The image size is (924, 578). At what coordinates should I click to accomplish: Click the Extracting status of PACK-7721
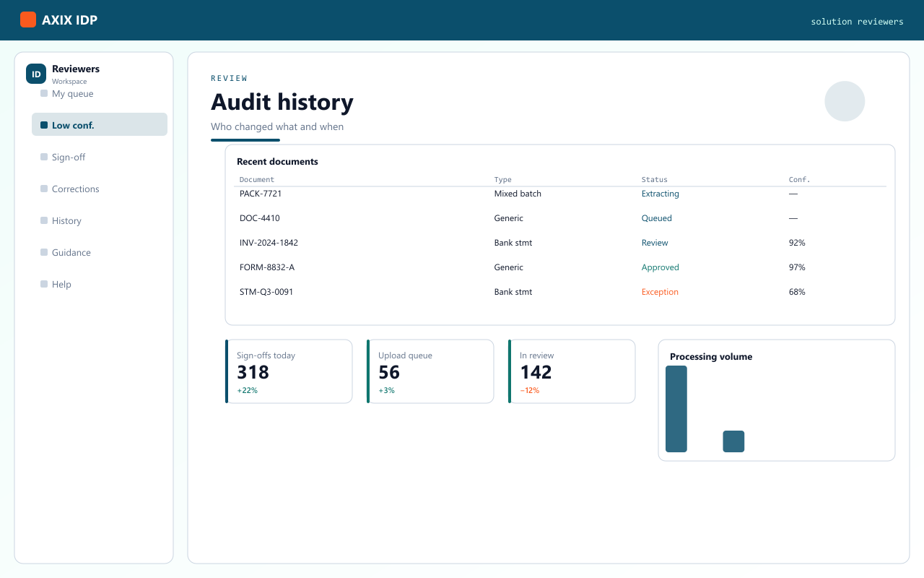pos(660,194)
